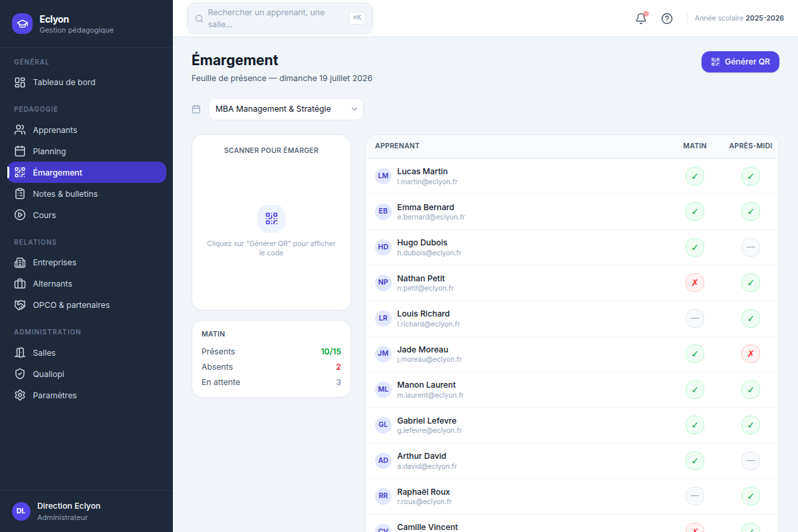Screen dimensions: 798x532
Task: Click the calendar icon beside class selector
Action: (196, 109)
